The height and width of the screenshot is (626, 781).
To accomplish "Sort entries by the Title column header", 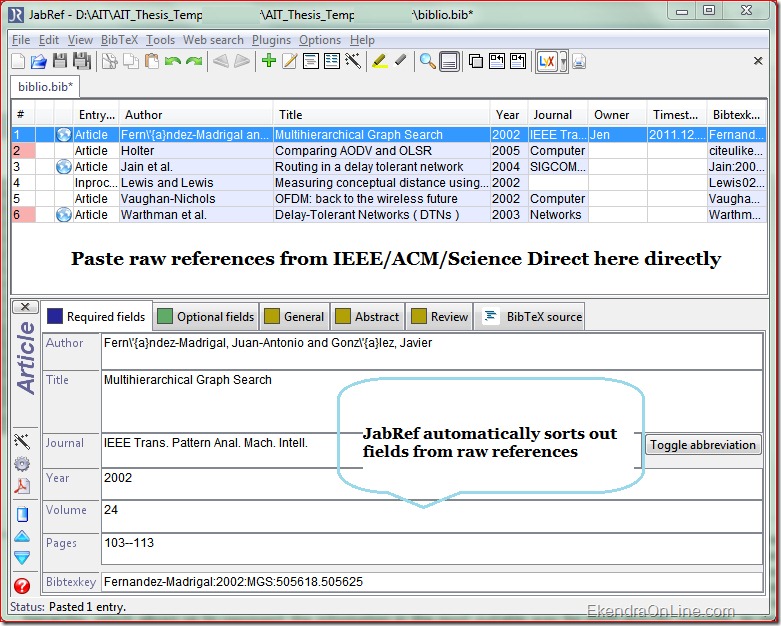I will click(x=382, y=115).
